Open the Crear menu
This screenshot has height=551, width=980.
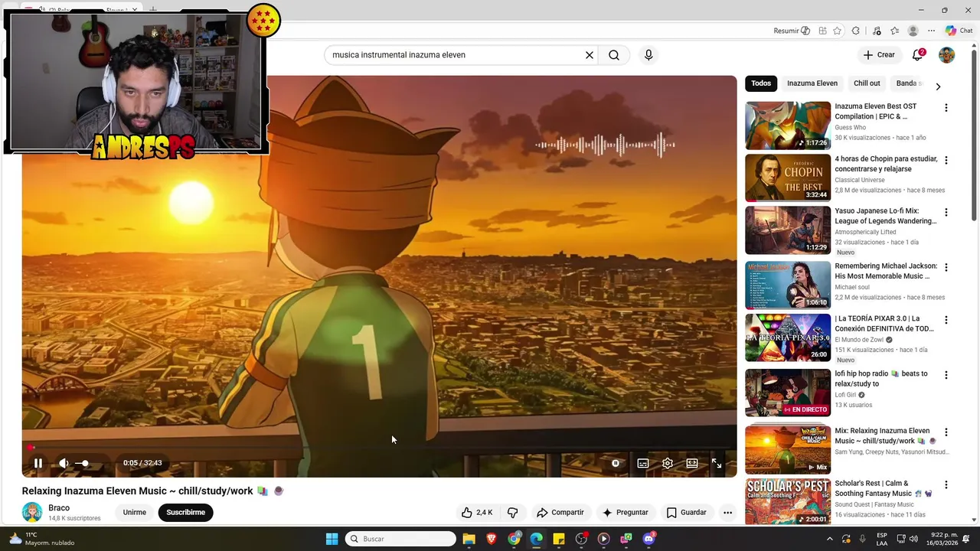tap(879, 55)
